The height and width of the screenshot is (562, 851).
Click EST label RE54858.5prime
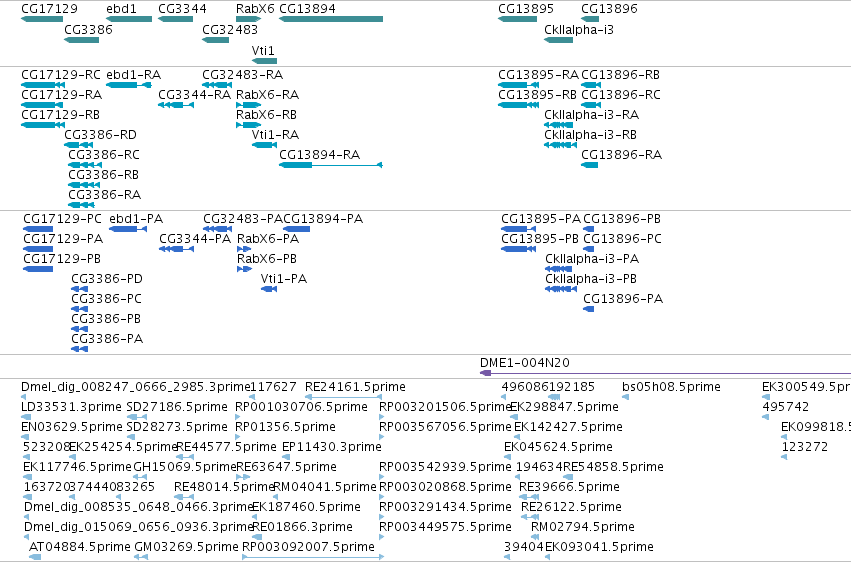coord(613,467)
